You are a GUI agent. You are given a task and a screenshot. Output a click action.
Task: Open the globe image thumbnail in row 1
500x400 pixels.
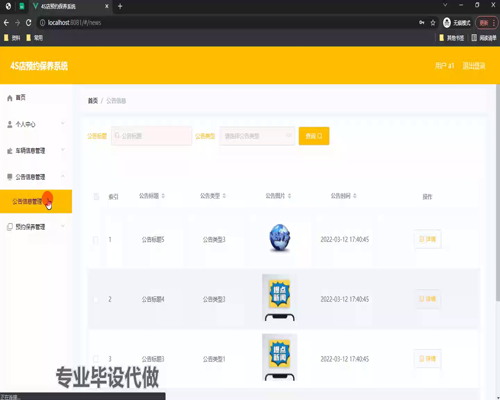(x=280, y=238)
